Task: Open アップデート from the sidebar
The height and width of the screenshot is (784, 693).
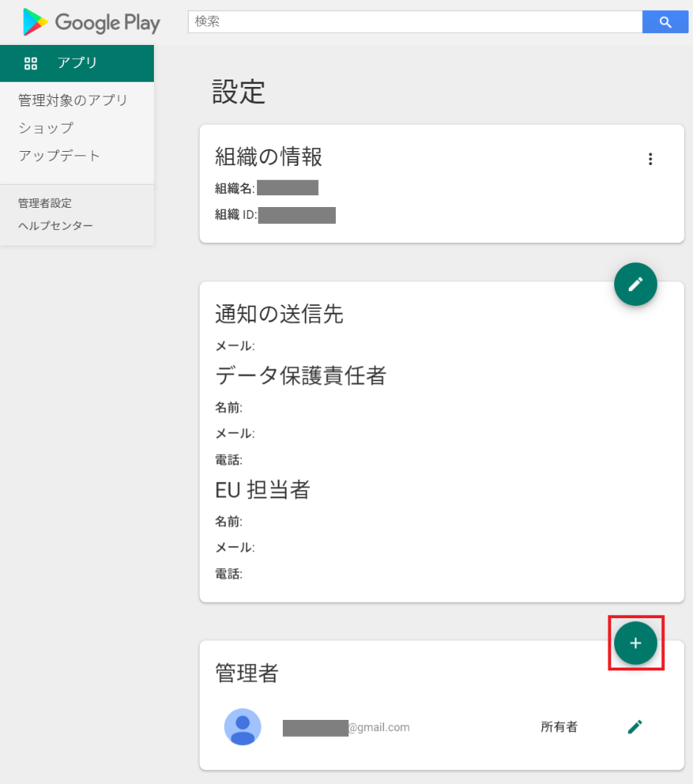Action: click(x=59, y=156)
